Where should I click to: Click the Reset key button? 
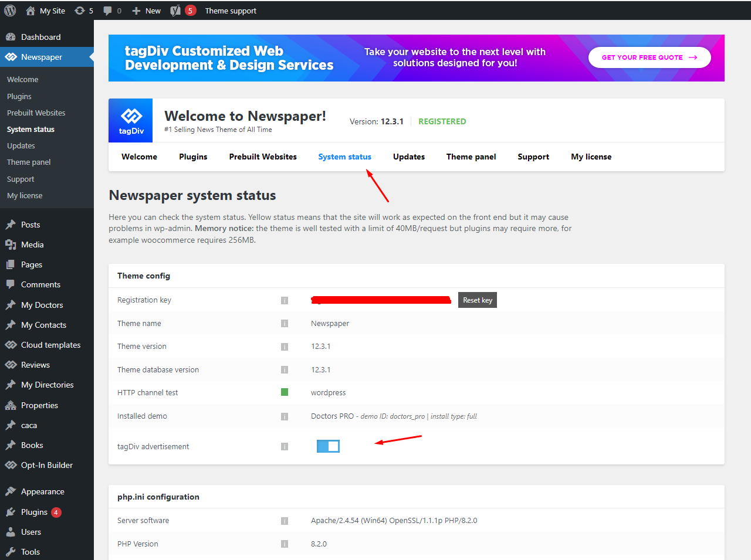pos(478,300)
